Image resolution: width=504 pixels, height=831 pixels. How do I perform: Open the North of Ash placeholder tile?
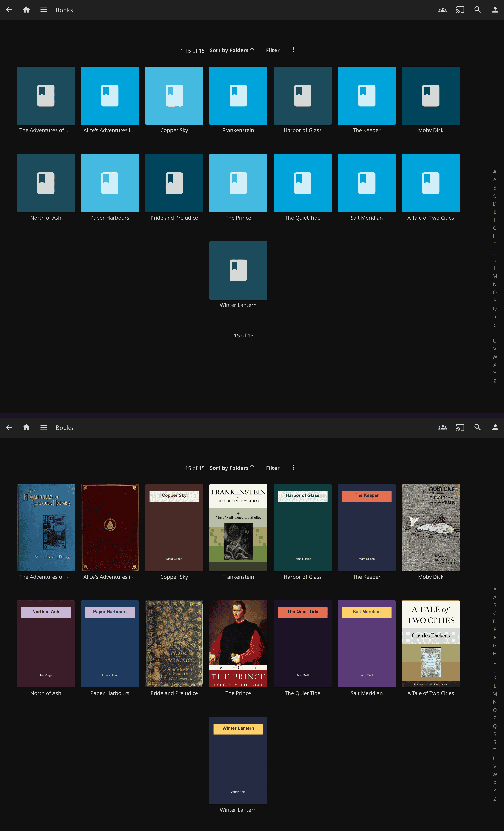click(46, 183)
